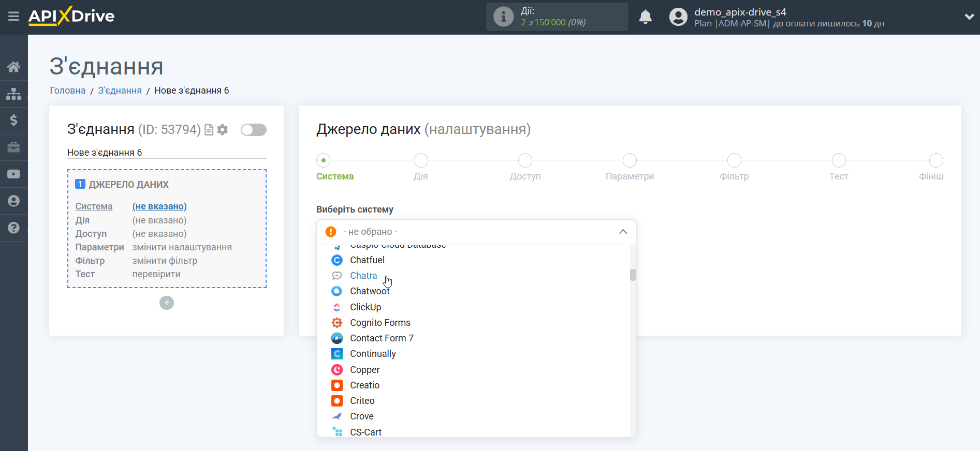Click the Crove icon
Viewport: 980px width, 451px height.
click(337, 416)
